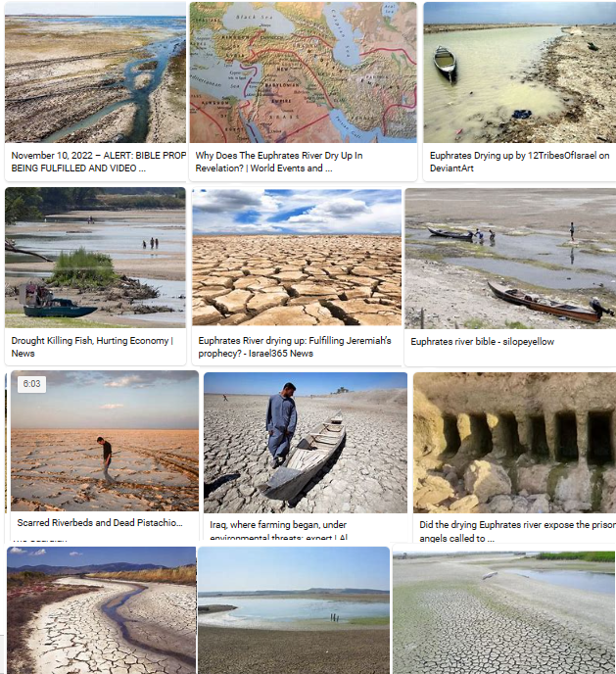Open 'Scarred Riverbeds and Dead Pistachio' link
Screen dimensions: 616x674
tap(100, 523)
